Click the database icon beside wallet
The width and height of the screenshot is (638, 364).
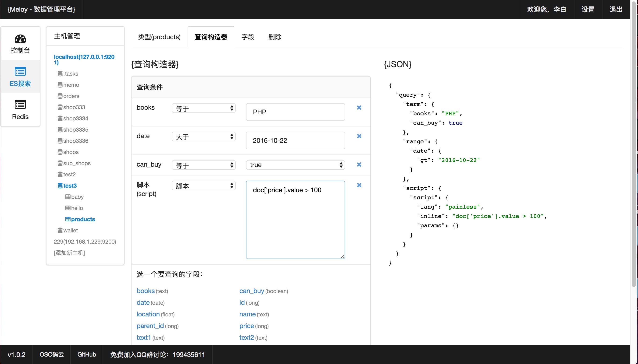(60, 230)
